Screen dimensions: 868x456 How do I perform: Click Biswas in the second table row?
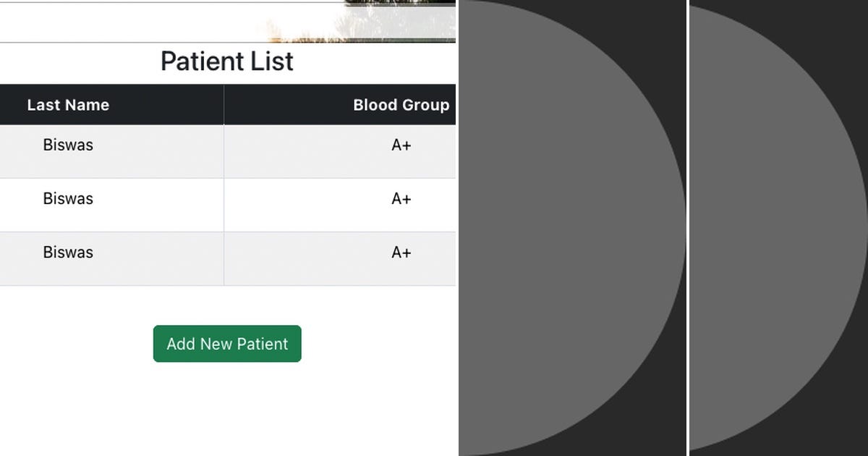[68, 198]
